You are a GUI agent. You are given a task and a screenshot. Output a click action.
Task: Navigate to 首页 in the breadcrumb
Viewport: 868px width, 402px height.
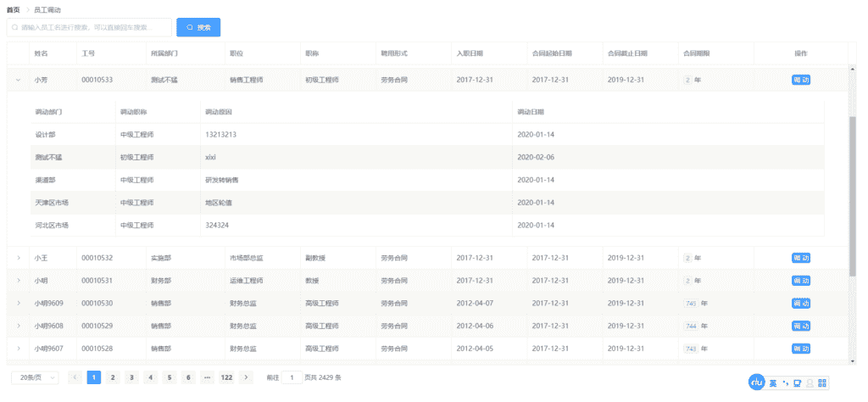tap(14, 9)
